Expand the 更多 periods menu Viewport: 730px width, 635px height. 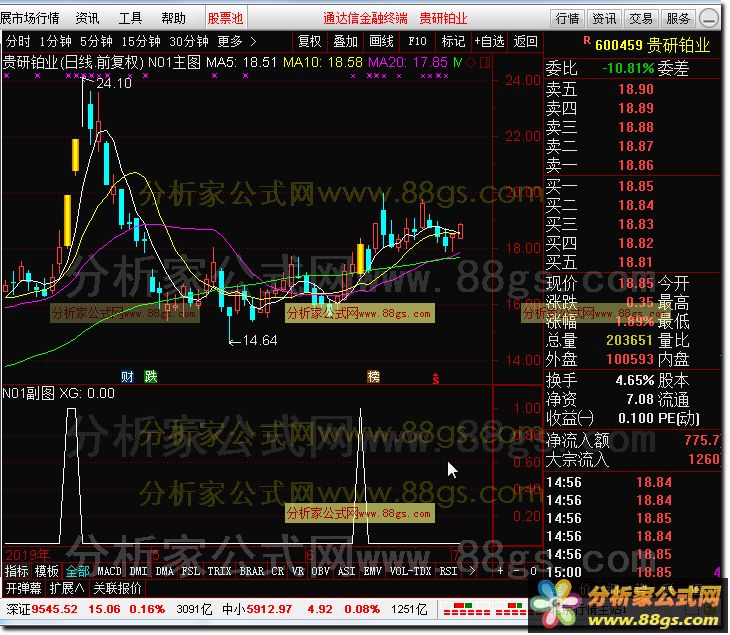236,41
